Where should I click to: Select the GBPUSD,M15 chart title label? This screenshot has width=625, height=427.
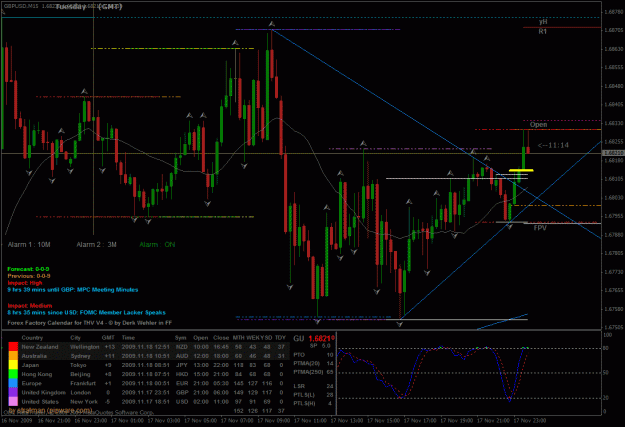click(21, 6)
